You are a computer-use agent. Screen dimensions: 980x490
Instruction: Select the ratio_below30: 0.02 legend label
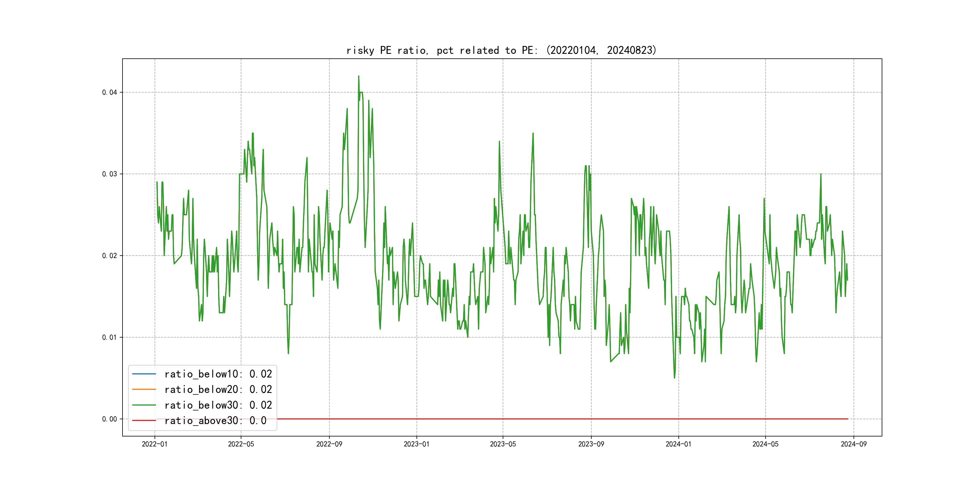click(x=218, y=405)
